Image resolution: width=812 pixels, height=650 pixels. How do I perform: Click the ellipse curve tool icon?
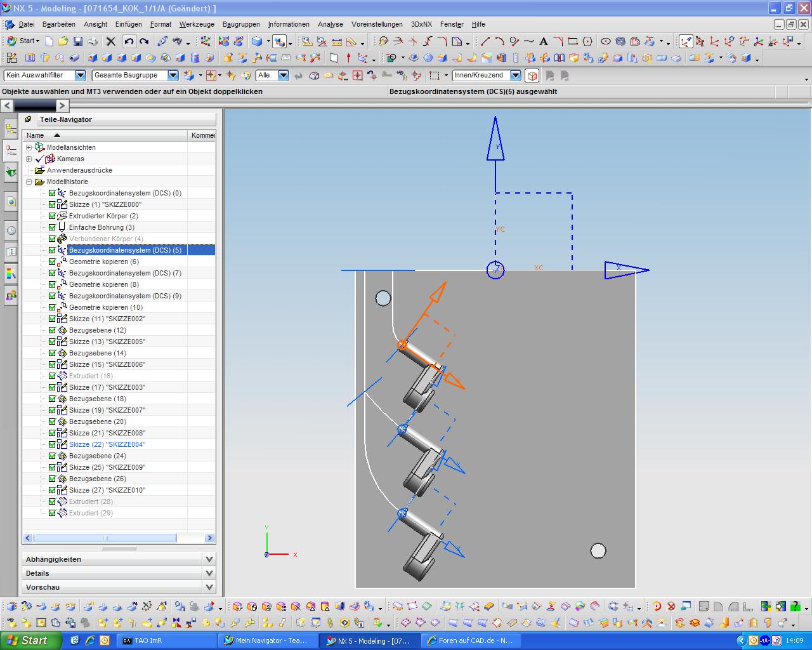pyautogui.click(x=606, y=41)
